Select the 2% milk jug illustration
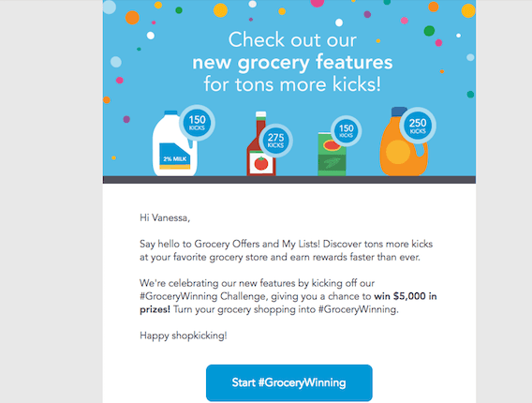 pyautogui.click(x=175, y=143)
